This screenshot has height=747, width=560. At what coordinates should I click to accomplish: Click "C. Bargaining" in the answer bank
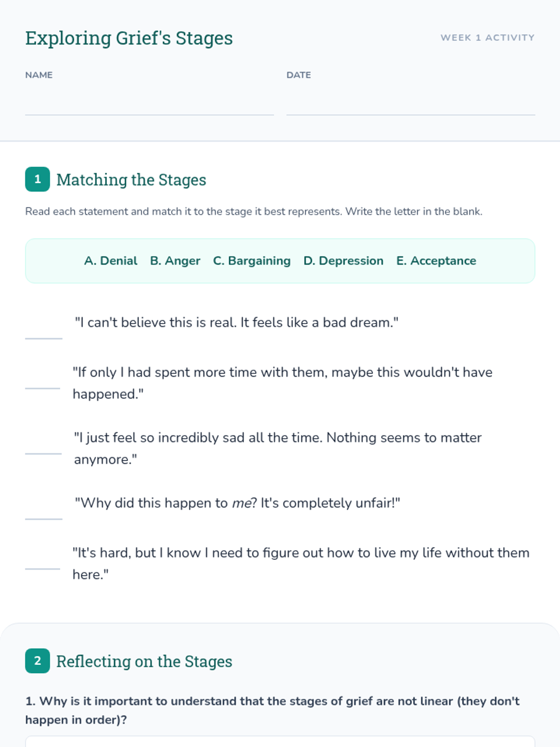(252, 261)
